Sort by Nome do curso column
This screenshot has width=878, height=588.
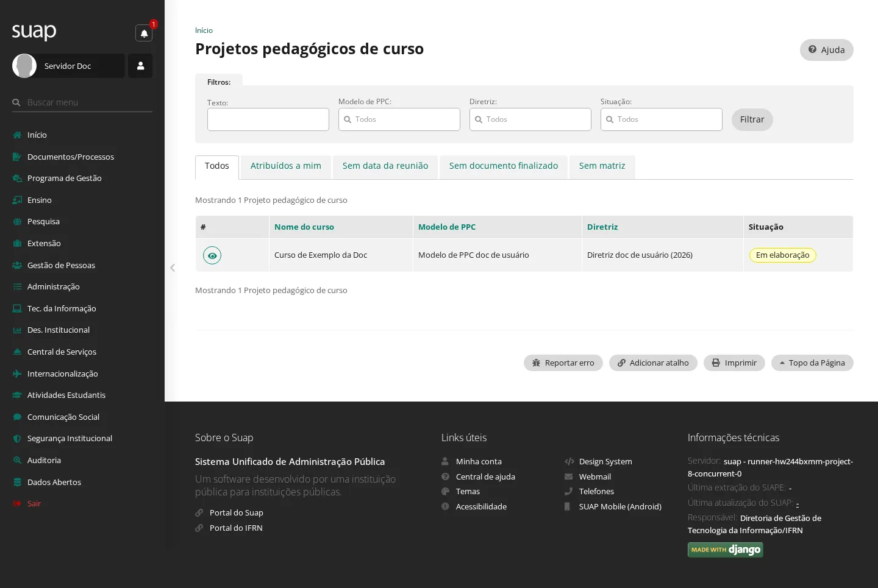pyautogui.click(x=304, y=227)
